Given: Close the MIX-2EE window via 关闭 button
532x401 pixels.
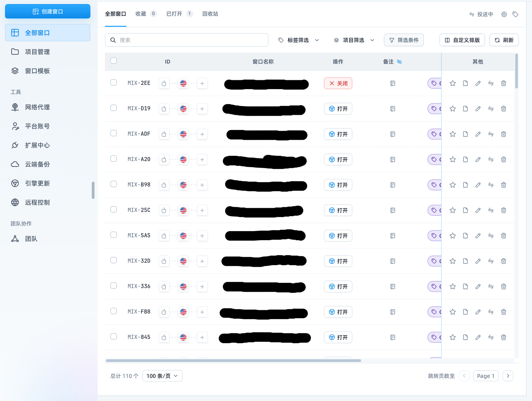Looking at the screenshot, I should tap(338, 83).
